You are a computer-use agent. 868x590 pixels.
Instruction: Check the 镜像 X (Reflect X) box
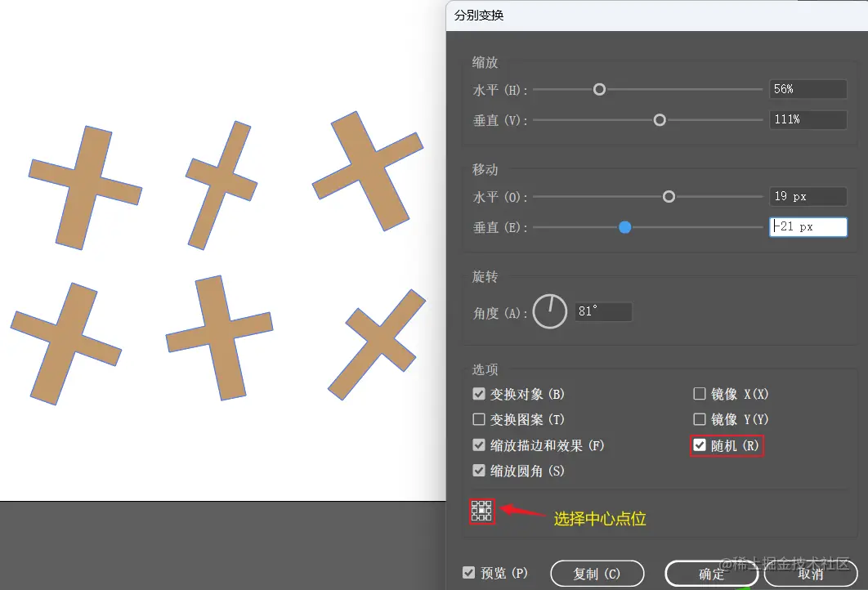click(700, 393)
